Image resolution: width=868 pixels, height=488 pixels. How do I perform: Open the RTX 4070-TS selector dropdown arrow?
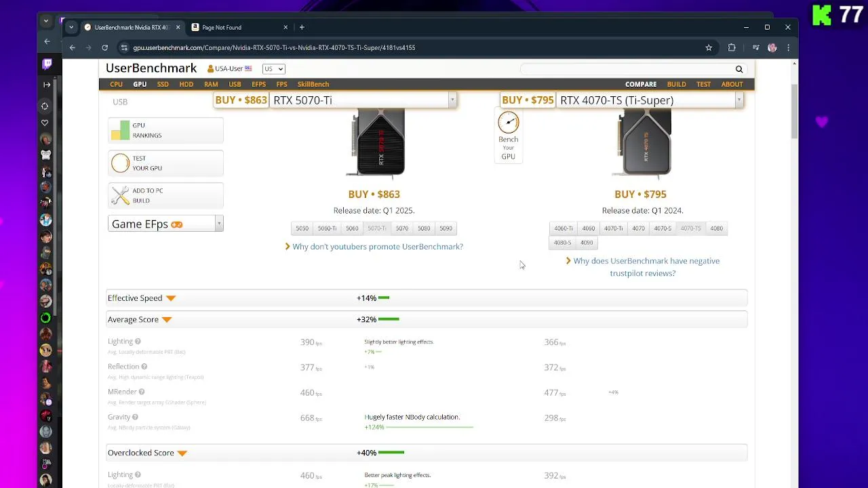[x=738, y=100]
